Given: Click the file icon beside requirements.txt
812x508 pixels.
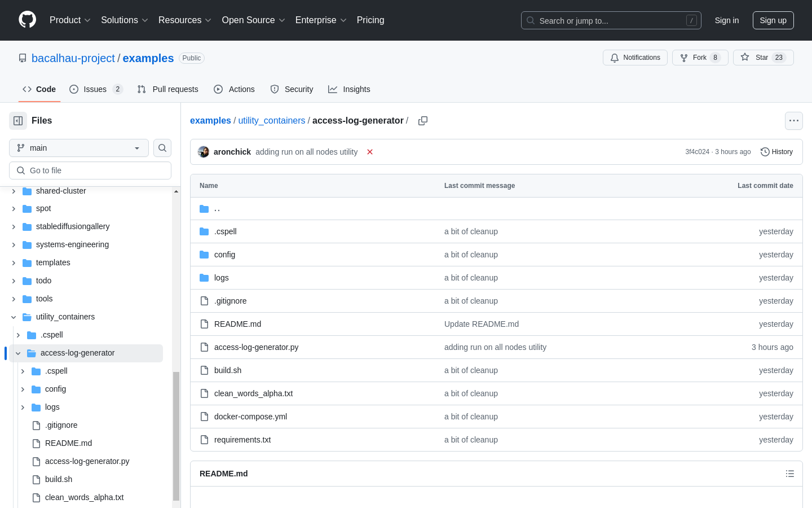Looking at the screenshot, I should [204, 440].
